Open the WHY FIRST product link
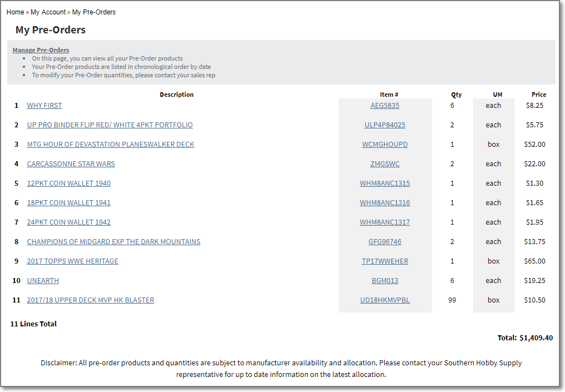The height and width of the screenshot is (392, 565). (45, 106)
